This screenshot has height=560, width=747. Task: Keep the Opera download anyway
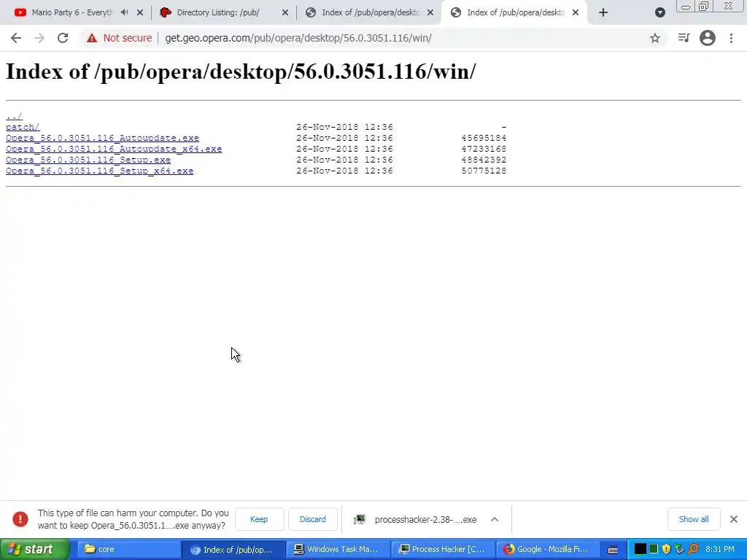pyautogui.click(x=259, y=519)
